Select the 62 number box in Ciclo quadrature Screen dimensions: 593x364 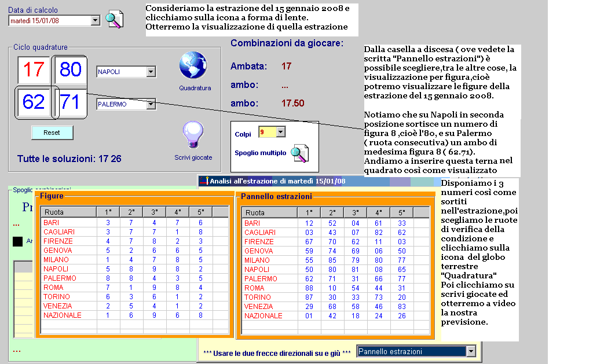coord(34,102)
